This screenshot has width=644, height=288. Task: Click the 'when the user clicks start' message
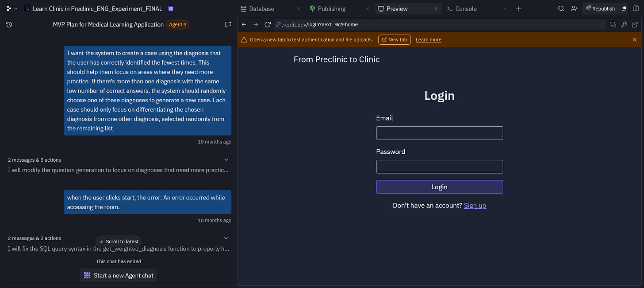147,202
